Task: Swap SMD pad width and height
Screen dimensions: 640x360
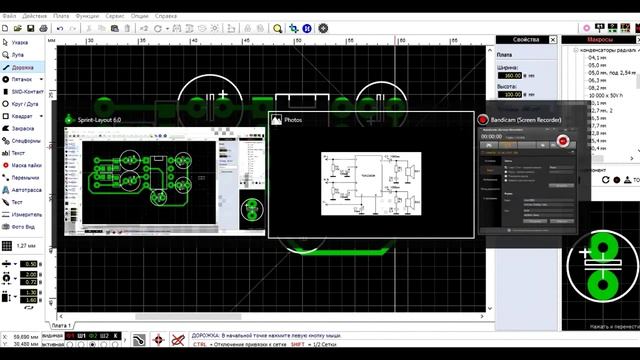Action: click(29, 308)
